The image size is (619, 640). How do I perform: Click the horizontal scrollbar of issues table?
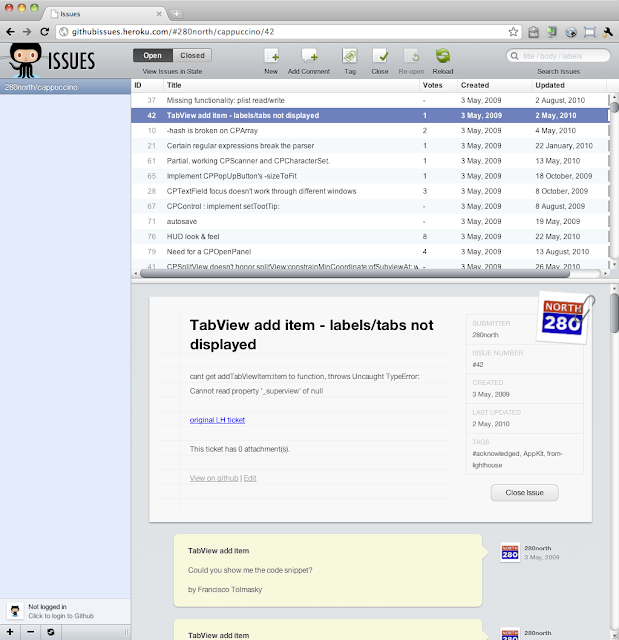coord(354,273)
